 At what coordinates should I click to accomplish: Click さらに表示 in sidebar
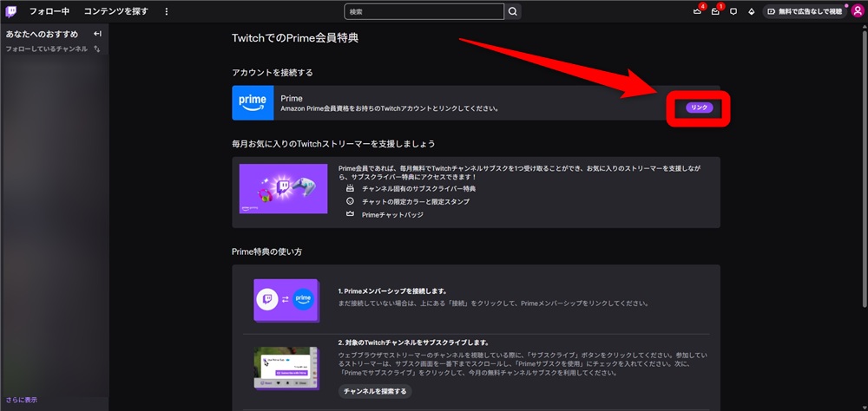[x=22, y=400]
